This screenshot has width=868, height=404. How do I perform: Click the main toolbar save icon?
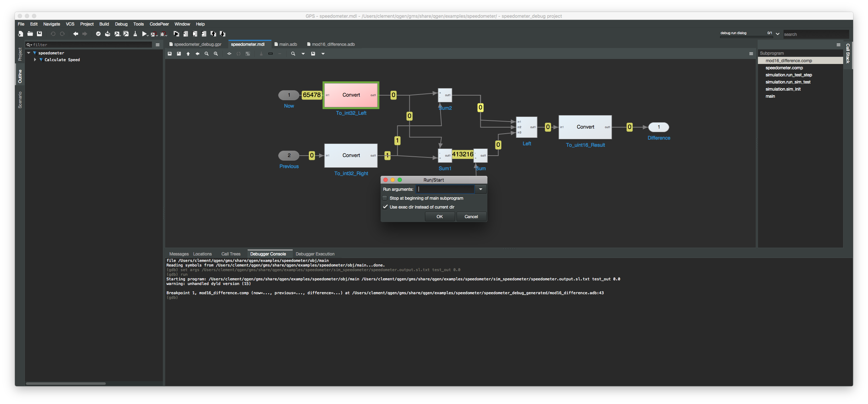click(x=39, y=34)
